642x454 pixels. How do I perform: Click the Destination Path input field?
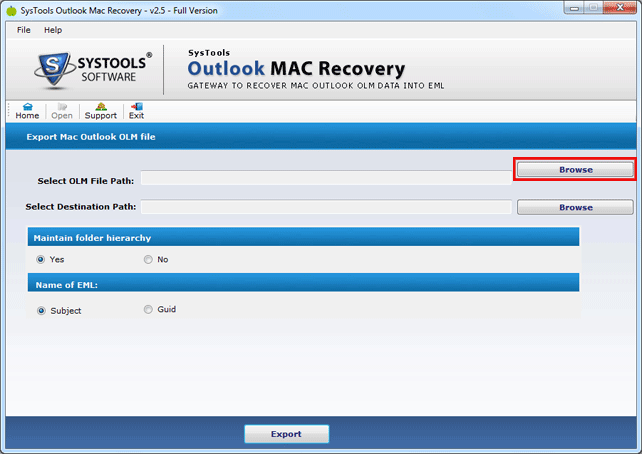(x=326, y=207)
